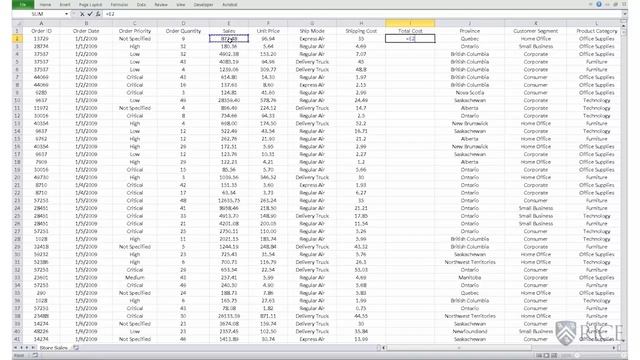640x360 pixels.
Task: Switch to Page Break Preview in the status bar
Action: click(554, 356)
